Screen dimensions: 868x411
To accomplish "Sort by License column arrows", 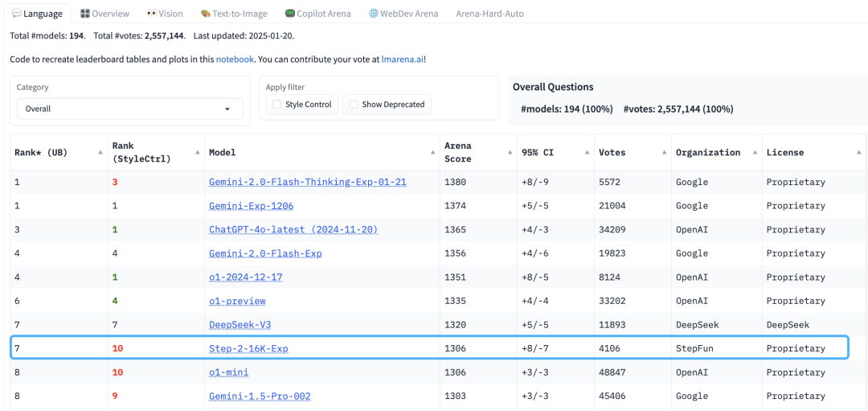I will coord(859,152).
